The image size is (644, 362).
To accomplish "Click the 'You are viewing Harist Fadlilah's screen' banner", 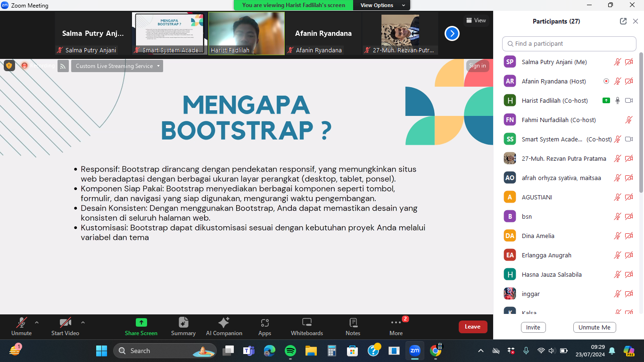I will pos(294,5).
